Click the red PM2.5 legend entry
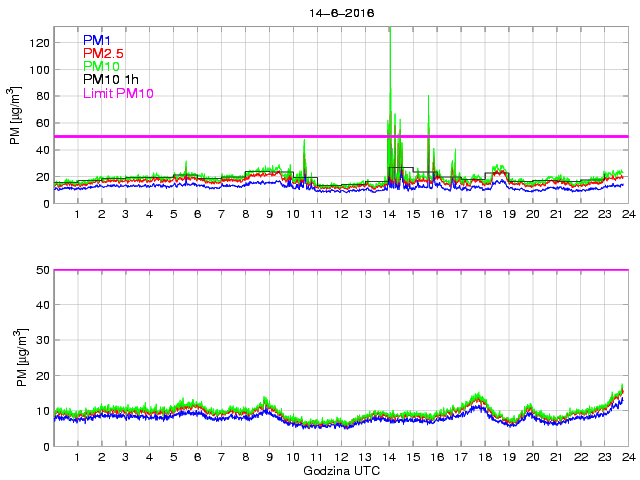 coord(103,53)
